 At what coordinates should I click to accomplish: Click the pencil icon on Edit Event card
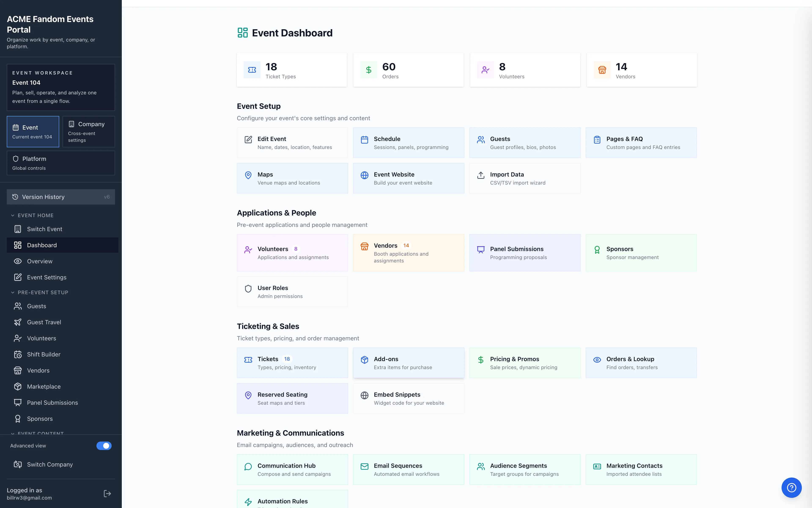(x=248, y=140)
